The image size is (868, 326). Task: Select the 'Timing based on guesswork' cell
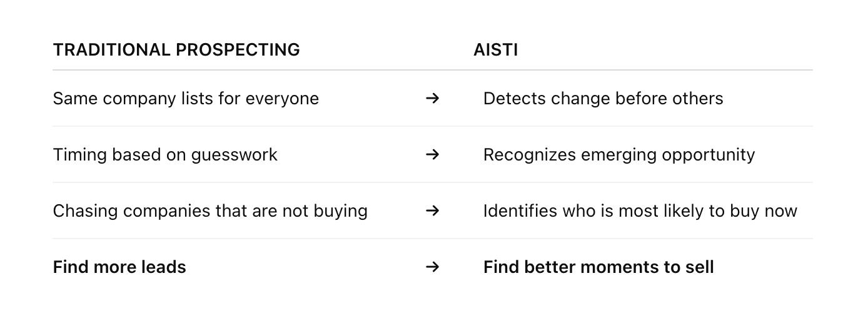pyautogui.click(x=165, y=155)
